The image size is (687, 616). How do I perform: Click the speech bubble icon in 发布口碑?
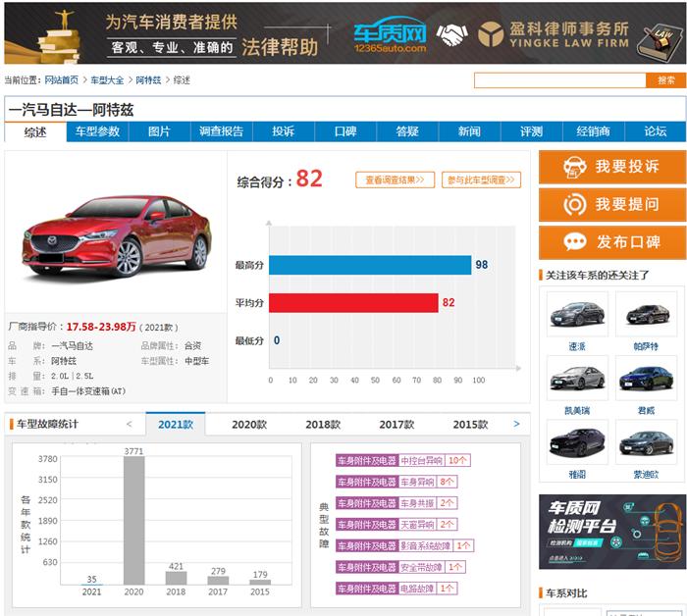(x=574, y=241)
